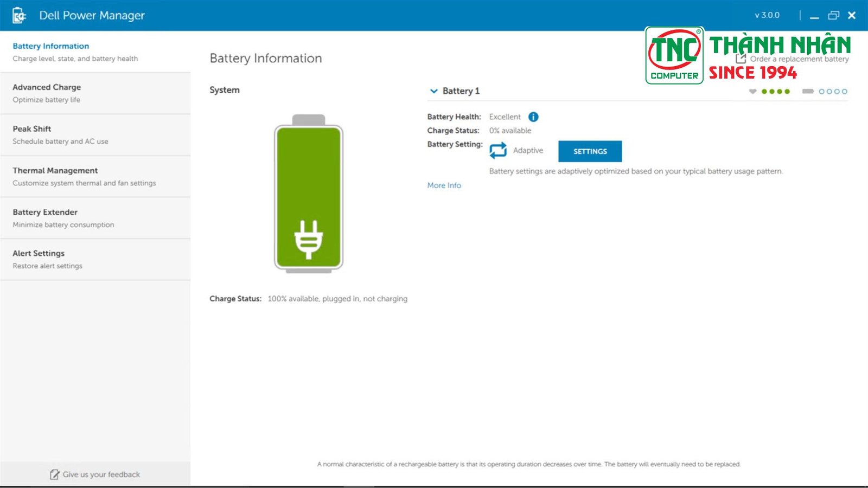Click the feedback pencil icon
This screenshot has width=868, height=488.
coord(54,474)
